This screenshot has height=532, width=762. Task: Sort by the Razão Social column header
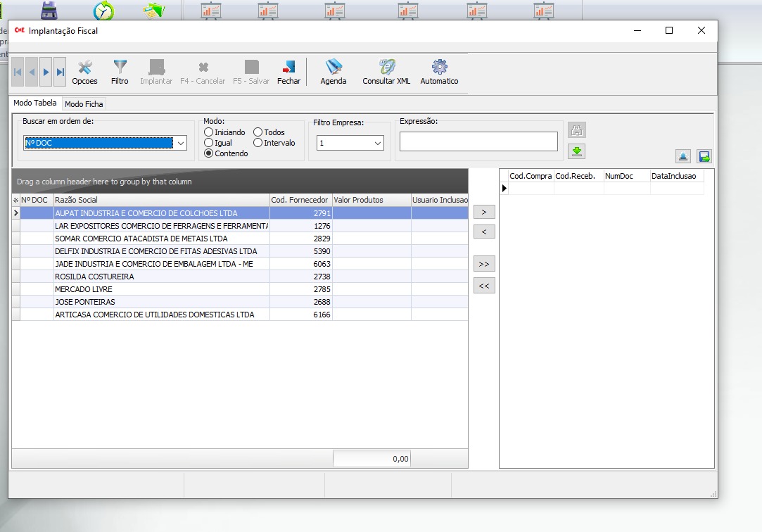tap(161, 200)
